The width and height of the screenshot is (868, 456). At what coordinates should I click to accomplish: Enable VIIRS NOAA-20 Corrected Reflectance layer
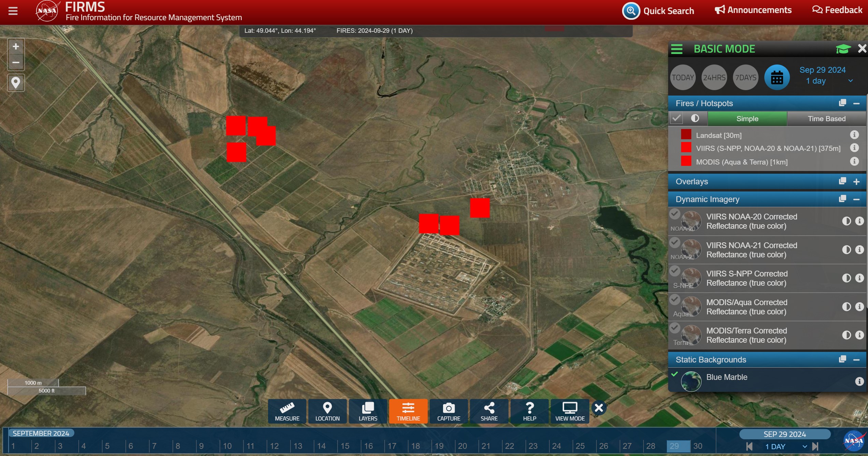click(675, 214)
